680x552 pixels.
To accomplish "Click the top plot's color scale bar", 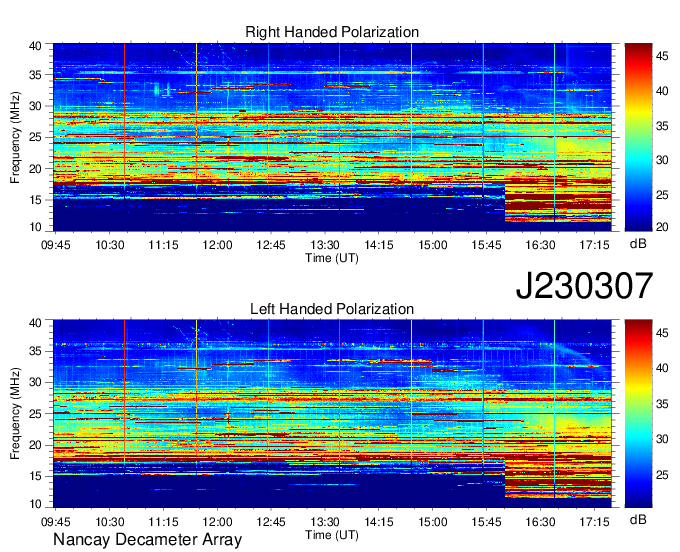I will click(638, 137).
